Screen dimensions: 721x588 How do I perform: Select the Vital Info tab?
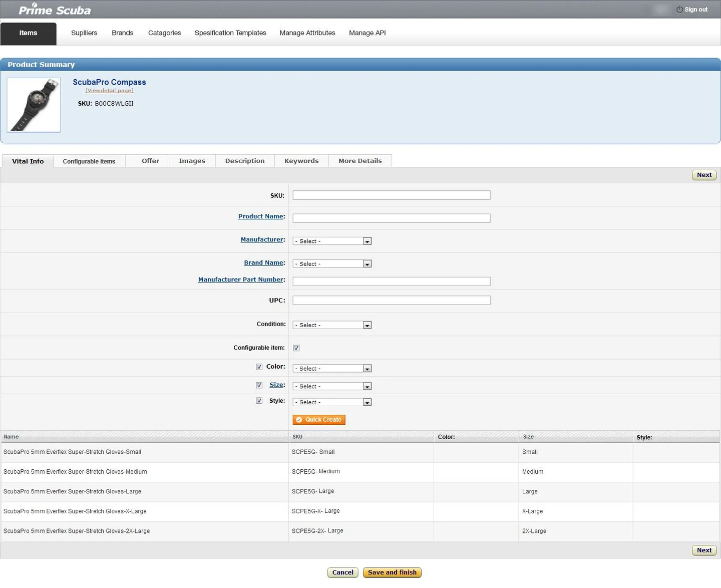point(28,161)
